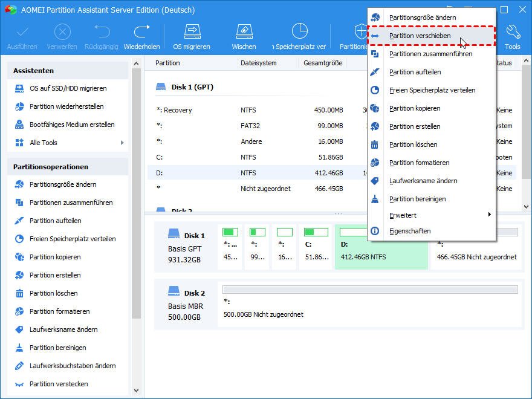Expand Alle Tools submenu arrow
The height and width of the screenshot is (399, 532).
click(122, 143)
